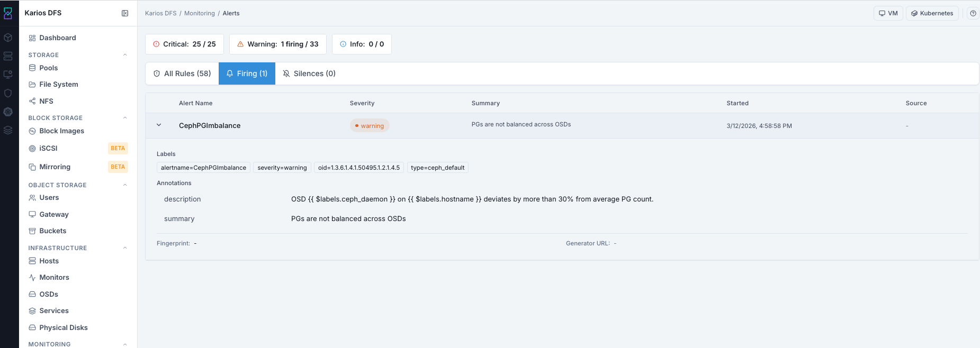Open the Kubernetes wheel icon in left rail
Image resolution: width=980 pixels, height=348 pixels.
8,112
